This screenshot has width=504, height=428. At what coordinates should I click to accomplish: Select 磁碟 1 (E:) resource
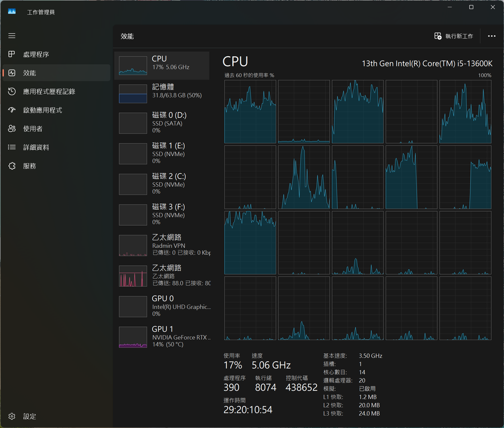[x=162, y=154]
